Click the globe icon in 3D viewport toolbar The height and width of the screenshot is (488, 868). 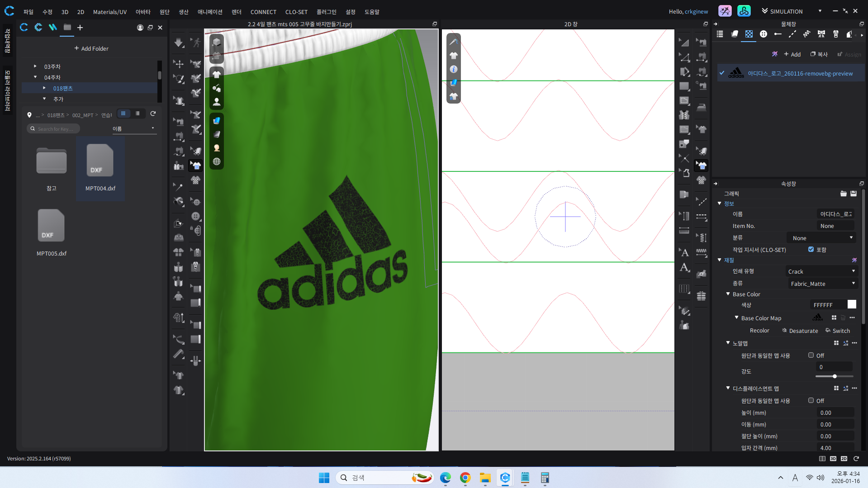click(x=217, y=162)
